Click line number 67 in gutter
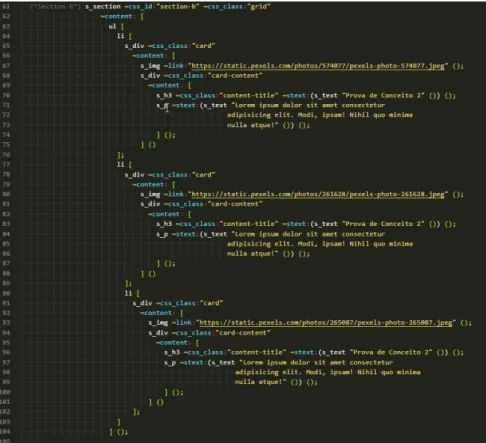486x443 pixels. [x=6, y=66]
